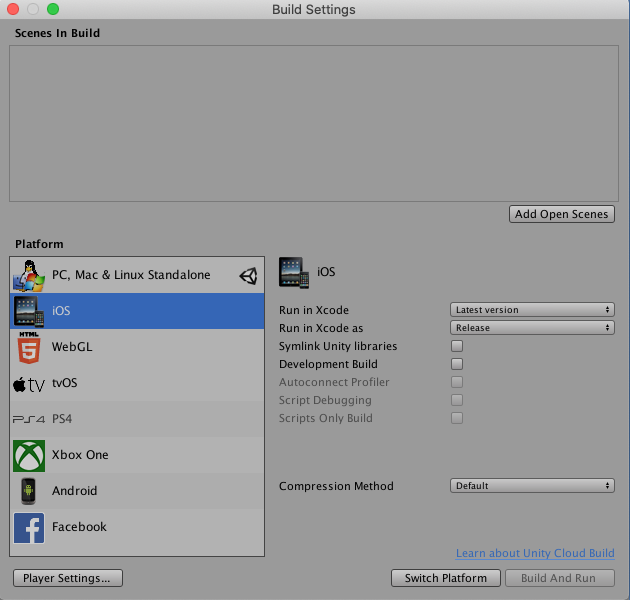Follow the Learn about Unity Cloud Build link
The width and height of the screenshot is (630, 600).
coord(535,553)
